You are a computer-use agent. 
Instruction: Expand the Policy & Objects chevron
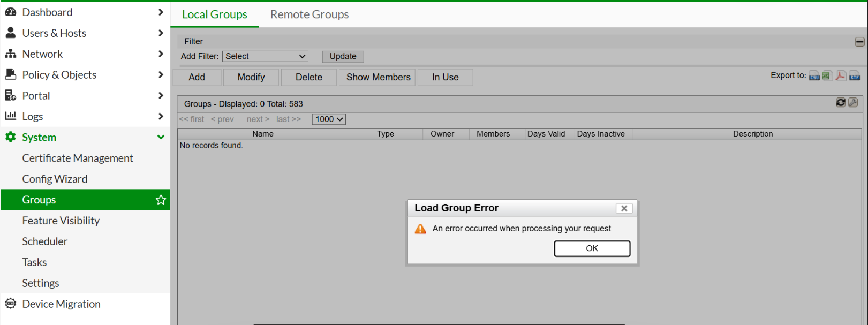tap(161, 75)
